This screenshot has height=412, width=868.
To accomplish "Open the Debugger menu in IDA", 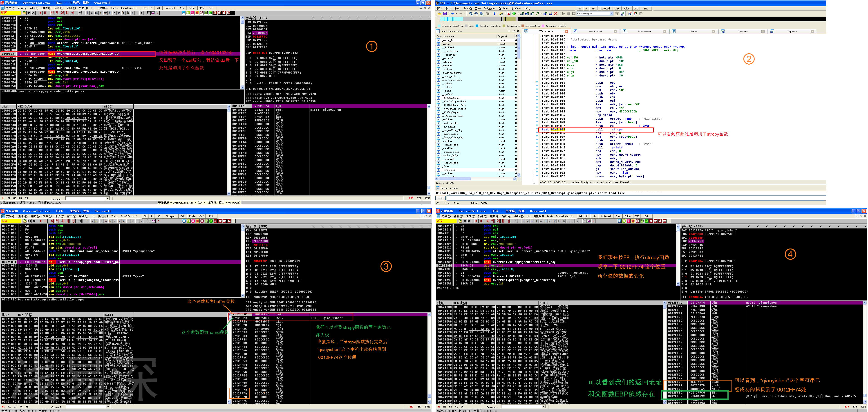I will pyautogui.click(x=490, y=8).
